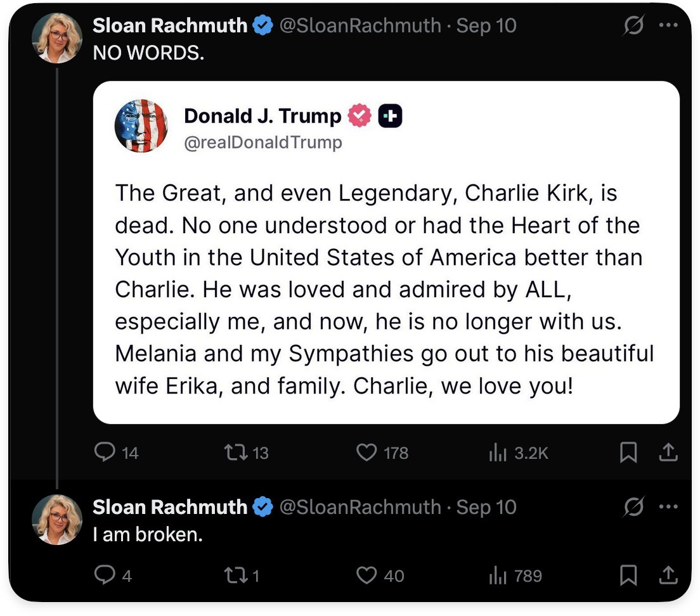This screenshot has width=700, height=616.
Task: Reply to the 'NO WORDS.' post
Action: (104, 452)
